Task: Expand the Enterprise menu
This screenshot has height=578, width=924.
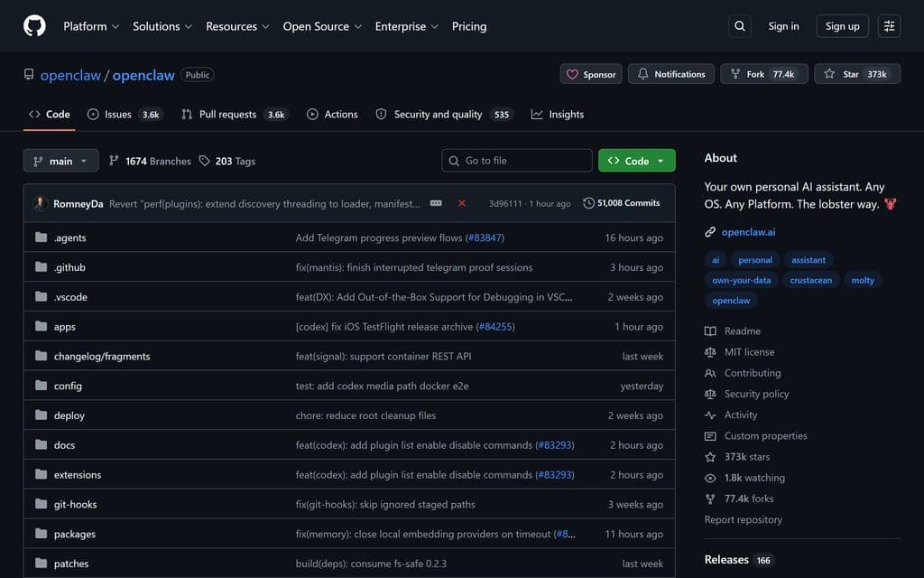Action: (407, 26)
